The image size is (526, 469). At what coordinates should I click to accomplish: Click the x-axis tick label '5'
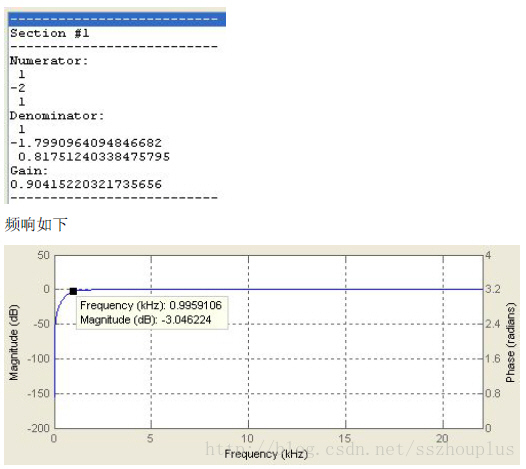click(150, 438)
